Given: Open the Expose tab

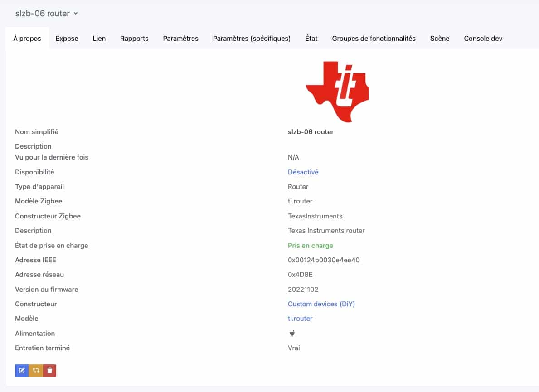Looking at the screenshot, I should (x=67, y=39).
